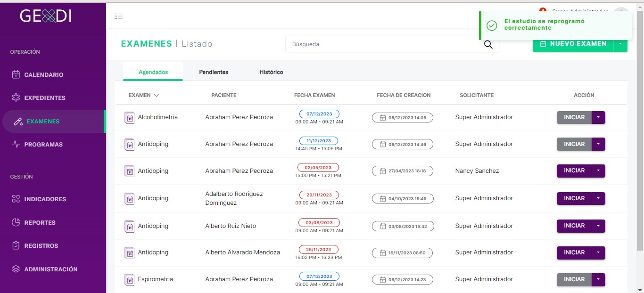Click the Expedientes sidebar icon

coord(16,98)
